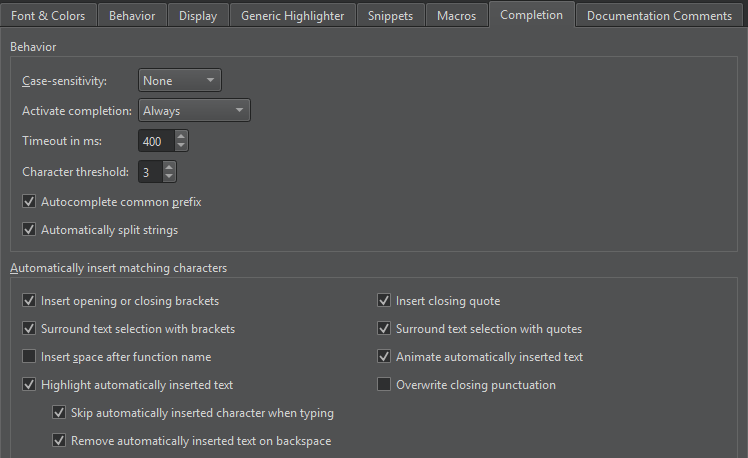Open the Activate completion dropdown
The height and width of the screenshot is (458, 748).
coord(194,111)
